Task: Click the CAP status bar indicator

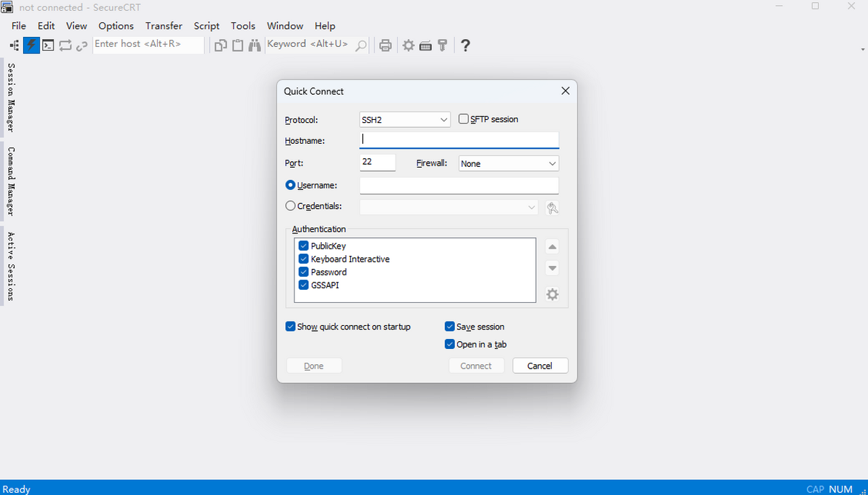Action: 815,489
